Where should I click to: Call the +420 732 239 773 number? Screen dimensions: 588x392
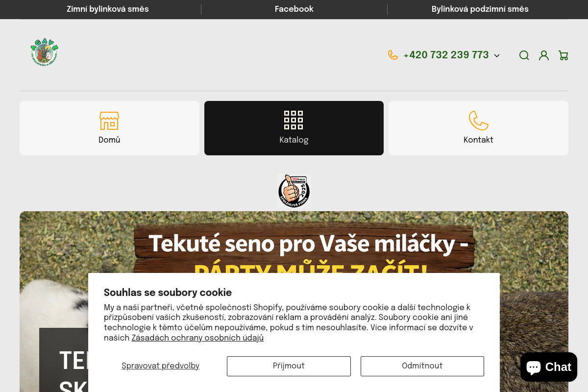click(446, 55)
